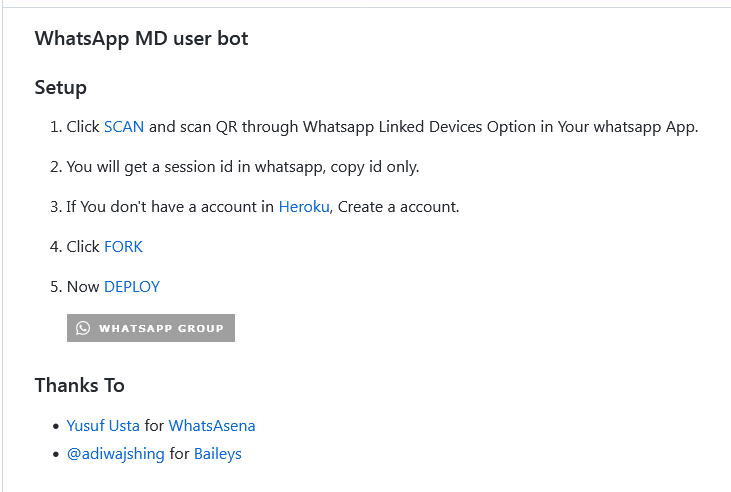This screenshot has width=731, height=492.
Task: Click the DEPLOY link
Action: (132, 287)
